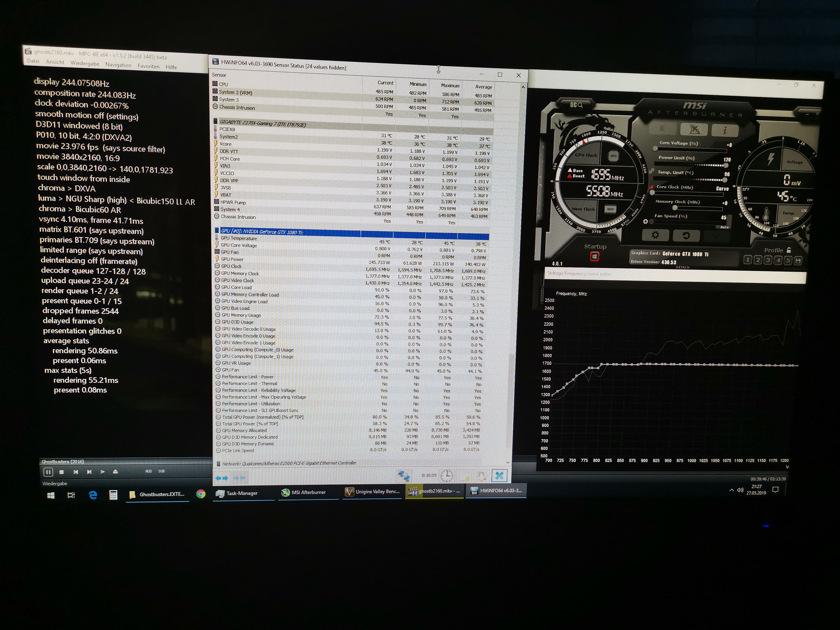Click HWiNFO's greyed shrink-columns arrows icon
Viewport: 840px width, 630px height.
(239, 478)
